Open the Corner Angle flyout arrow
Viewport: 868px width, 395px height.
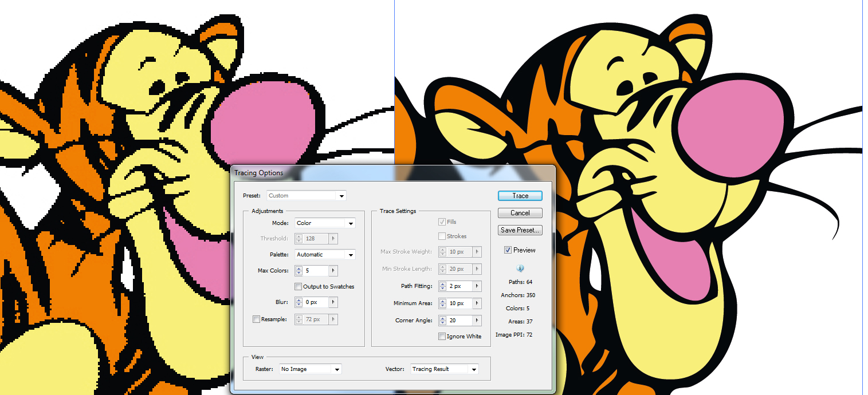pyautogui.click(x=477, y=320)
